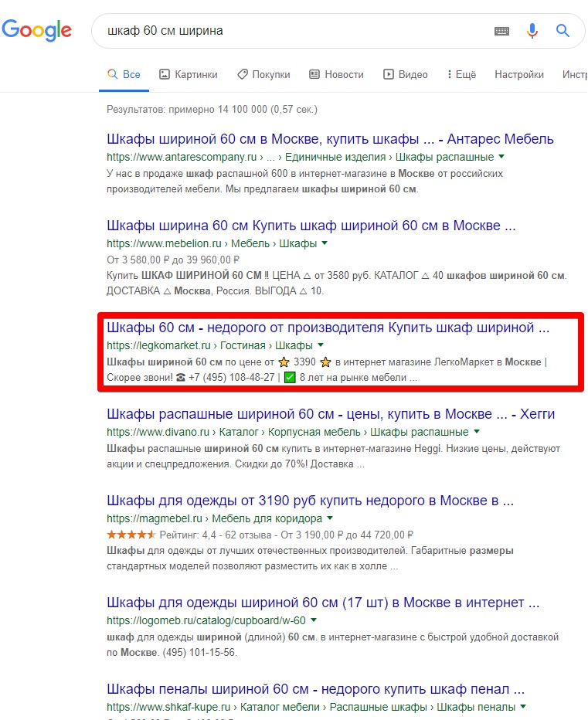Click rating text '4,4 - 62 отзыва'
The height and width of the screenshot is (720, 588).
[x=236, y=535]
